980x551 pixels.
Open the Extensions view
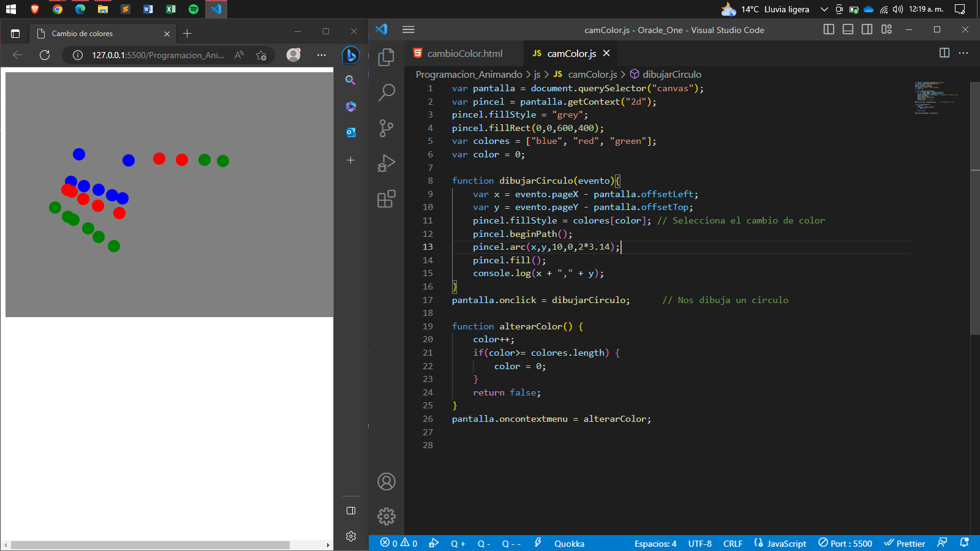pyautogui.click(x=386, y=198)
